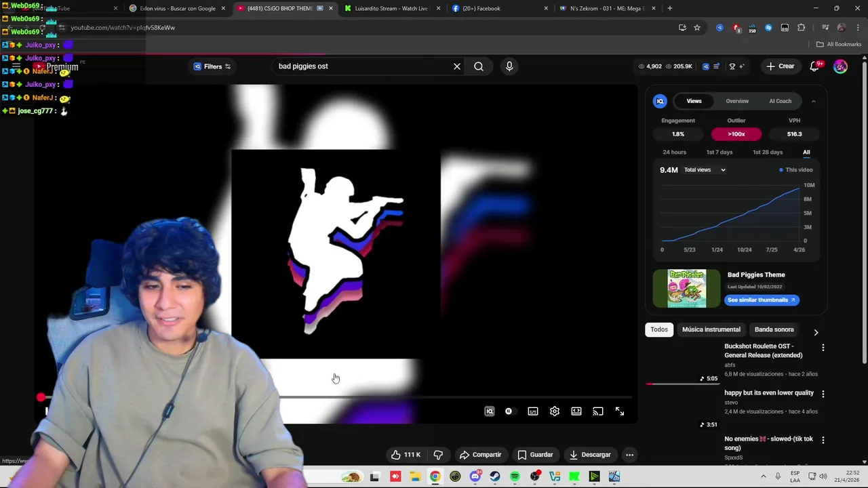
Task: Open Discord from the taskbar
Action: [x=475, y=477]
